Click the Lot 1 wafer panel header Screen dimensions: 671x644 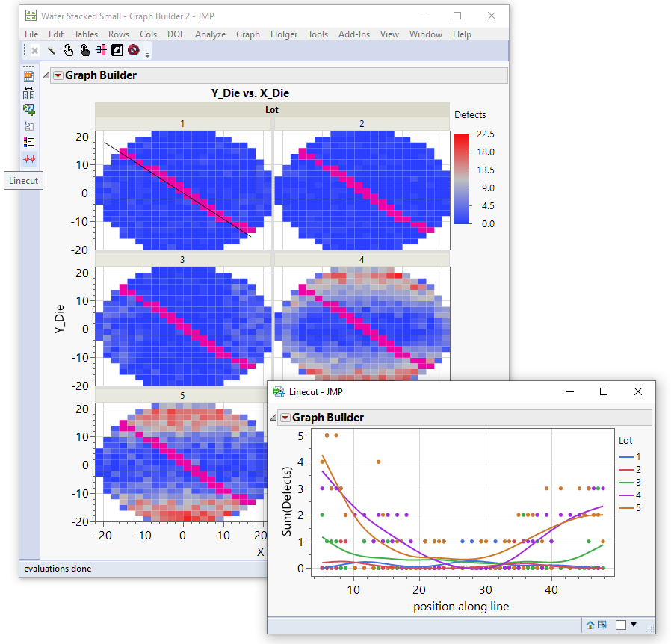click(183, 124)
